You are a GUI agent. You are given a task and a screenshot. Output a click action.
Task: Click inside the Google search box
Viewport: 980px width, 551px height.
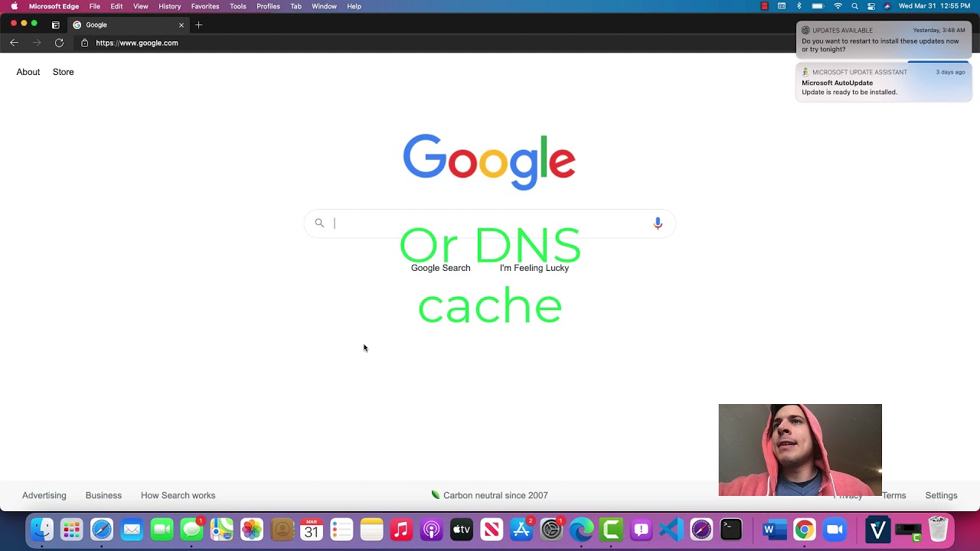tap(490, 223)
